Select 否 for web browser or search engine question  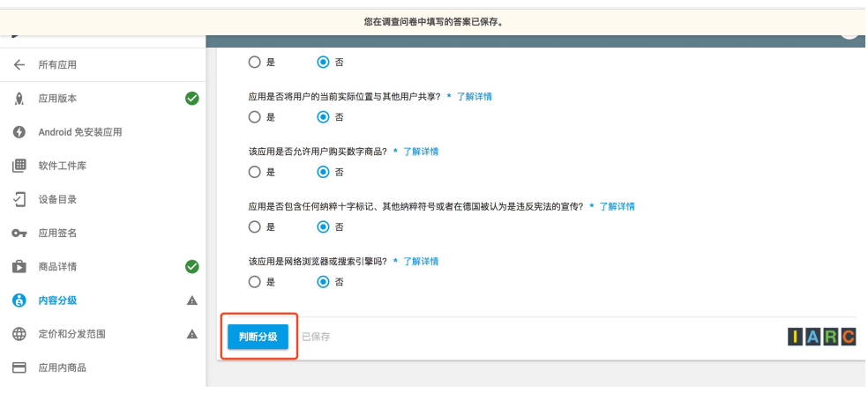(x=323, y=282)
